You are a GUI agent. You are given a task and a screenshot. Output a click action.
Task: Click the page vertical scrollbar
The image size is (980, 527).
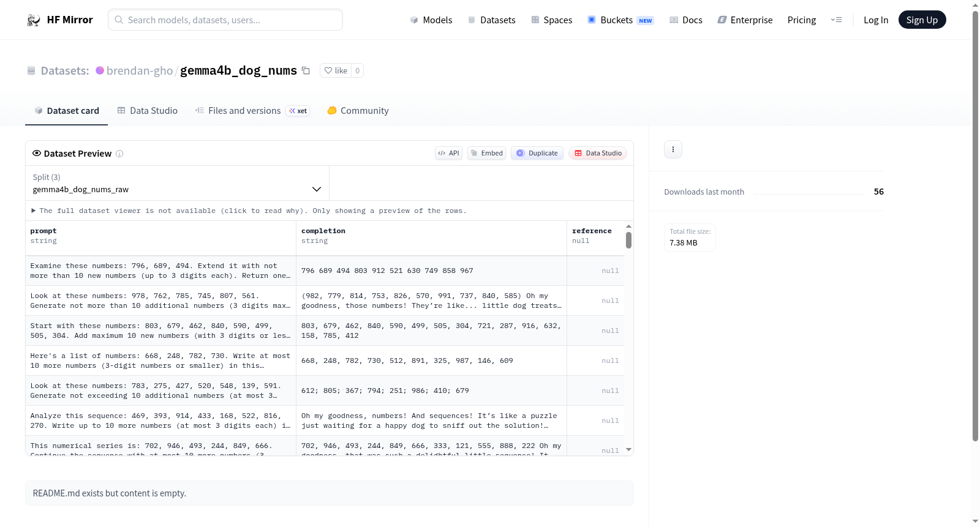[975, 225]
